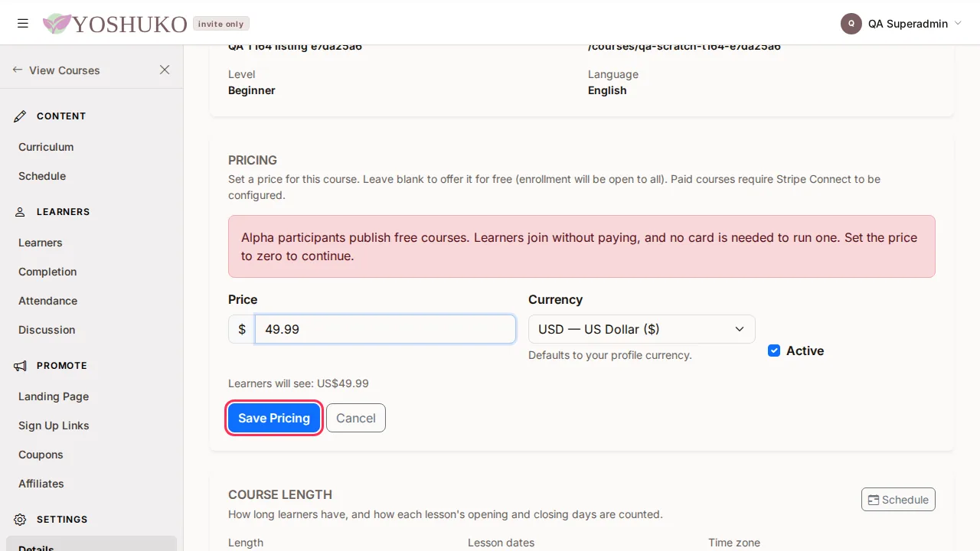Open Coupons in the sidebar
The width and height of the screenshot is (980, 551).
coord(41,455)
